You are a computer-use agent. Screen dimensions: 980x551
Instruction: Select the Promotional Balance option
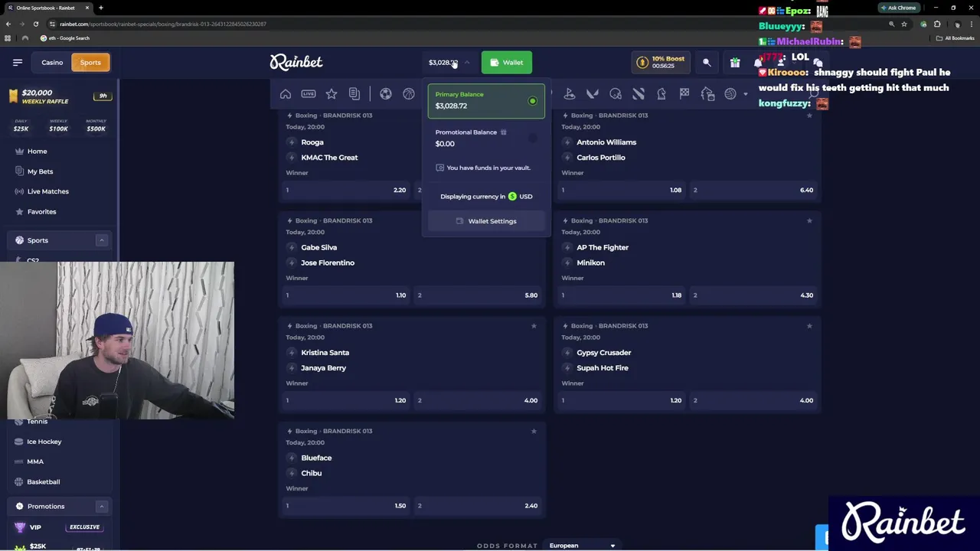click(x=486, y=138)
